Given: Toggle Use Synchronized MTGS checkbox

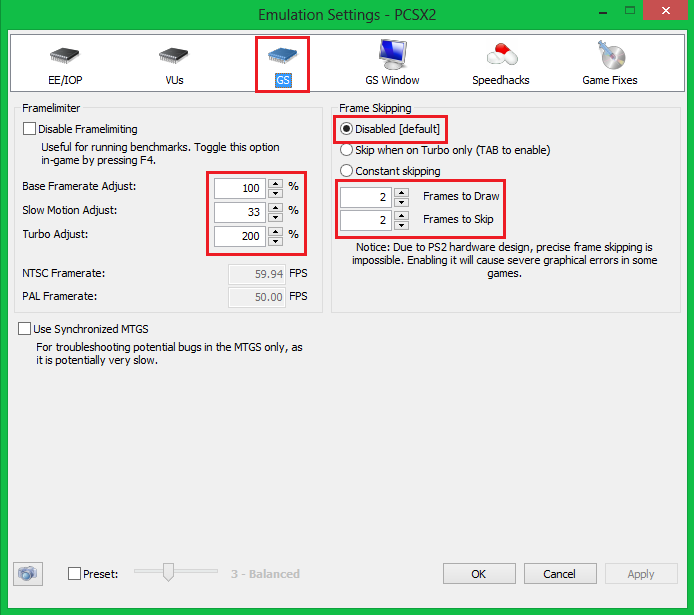Looking at the screenshot, I should (x=24, y=329).
